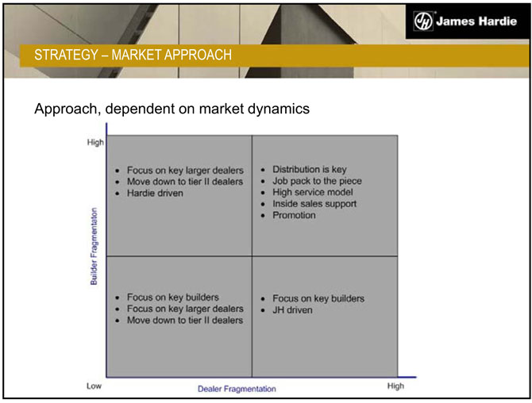Select the 'Low' label at the axis origin
Screen dimensions: 532x403
[x=94, y=386]
